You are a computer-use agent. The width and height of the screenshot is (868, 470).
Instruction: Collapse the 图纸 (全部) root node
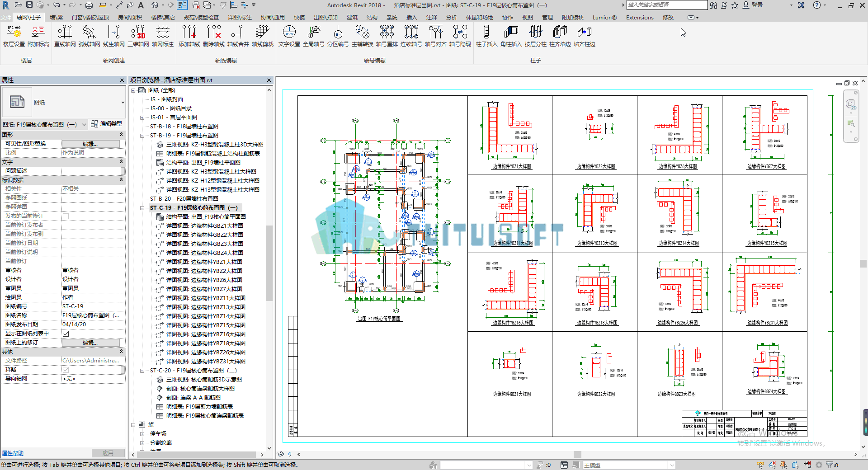133,90
